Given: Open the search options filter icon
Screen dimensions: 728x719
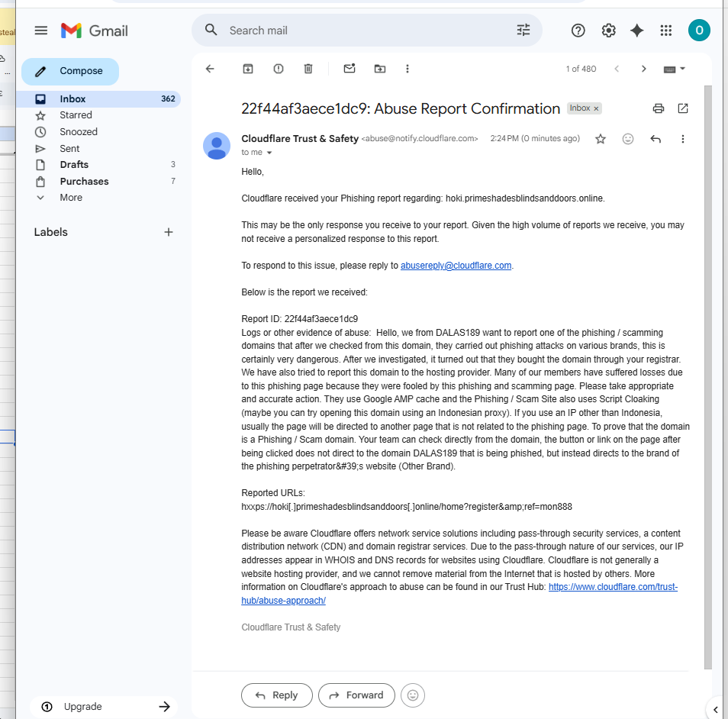Looking at the screenshot, I should pos(523,31).
